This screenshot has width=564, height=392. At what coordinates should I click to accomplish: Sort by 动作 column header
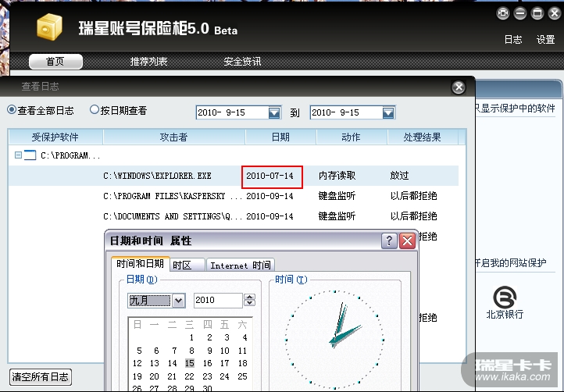[352, 137]
